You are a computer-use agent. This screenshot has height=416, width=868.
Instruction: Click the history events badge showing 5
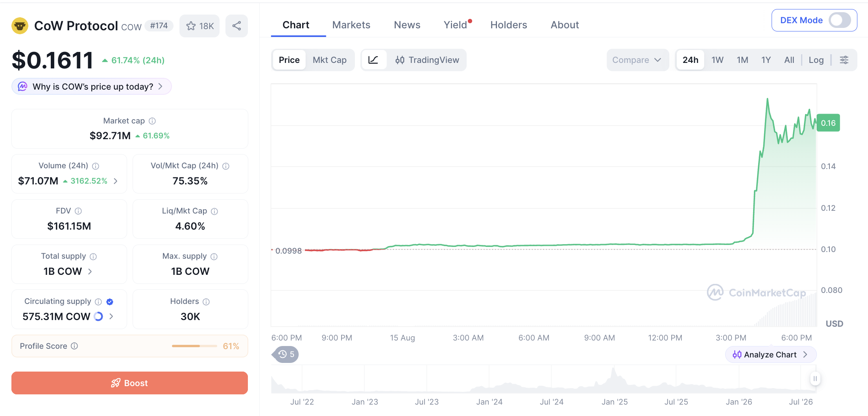(x=286, y=354)
